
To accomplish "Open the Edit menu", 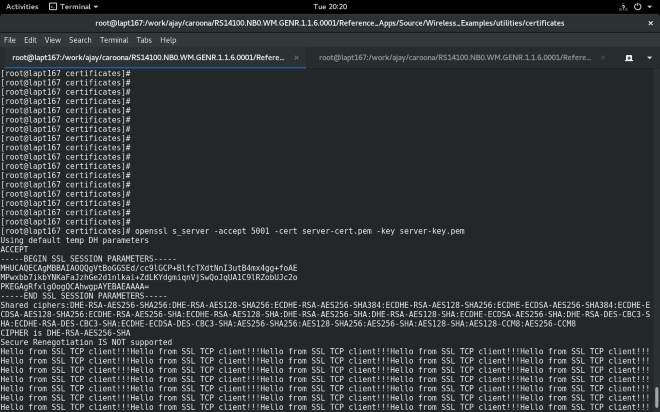I will [28, 40].
